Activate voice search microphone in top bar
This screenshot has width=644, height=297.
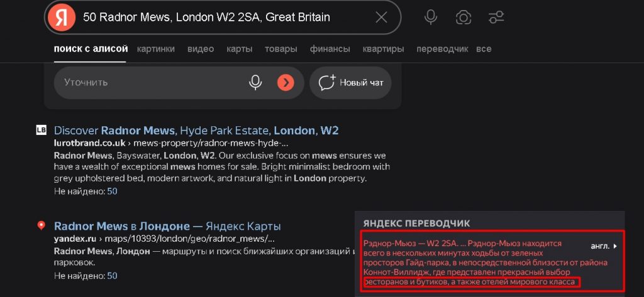click(430, 17)
